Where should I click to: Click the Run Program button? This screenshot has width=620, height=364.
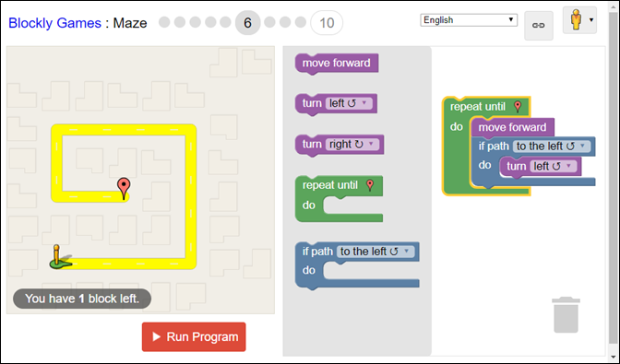[x=194, y=336]
